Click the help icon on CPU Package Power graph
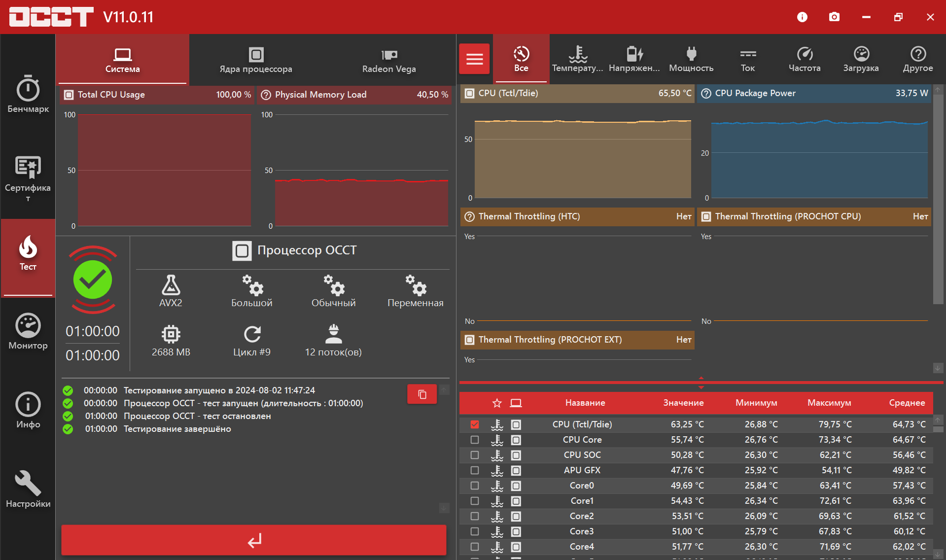 click(706, 93)
